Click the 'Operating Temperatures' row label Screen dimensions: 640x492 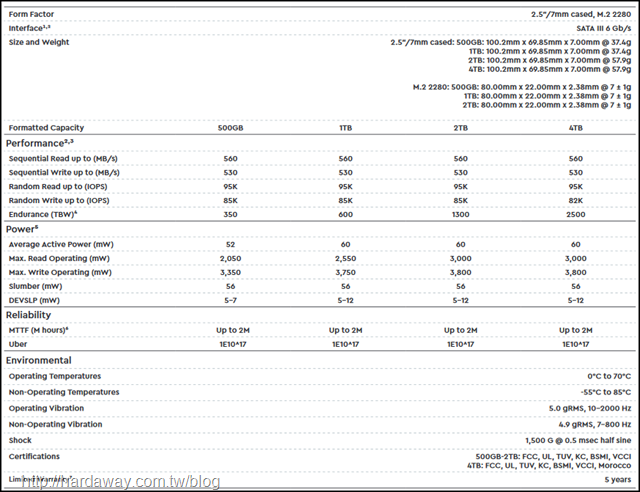point(55,376)
